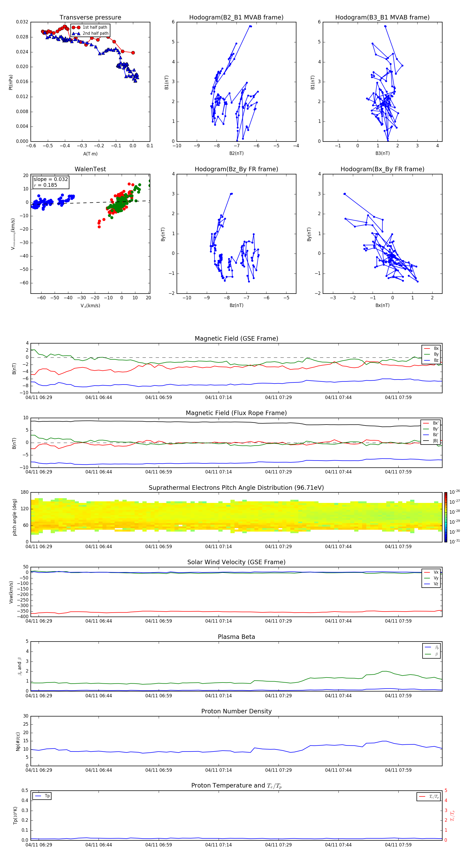This screenshot has height=868, width=473.
Task: Click the "0.032" tick on transverse pressure axis
Action: click(22, 22)
